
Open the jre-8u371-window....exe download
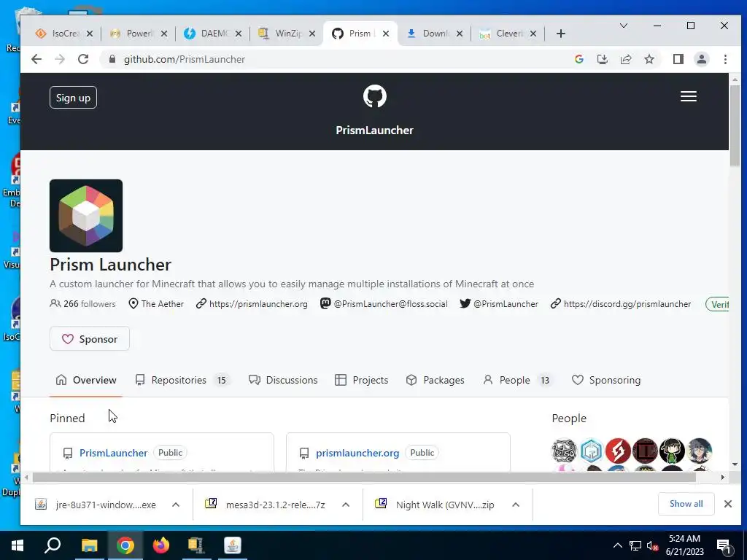coord(105,505)
